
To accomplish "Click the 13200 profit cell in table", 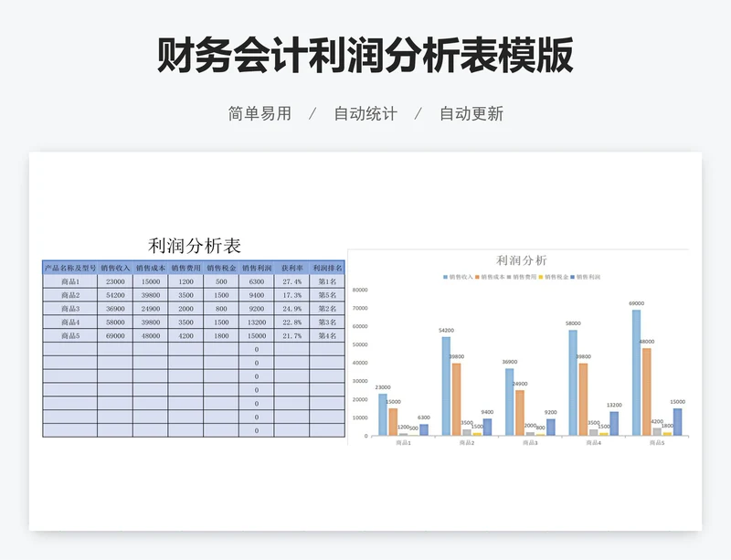I will point(257,322).
